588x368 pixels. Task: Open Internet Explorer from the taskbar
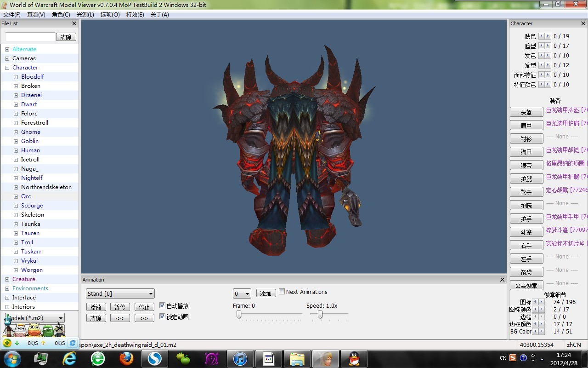pyautogui.click(x=69, y=358)
